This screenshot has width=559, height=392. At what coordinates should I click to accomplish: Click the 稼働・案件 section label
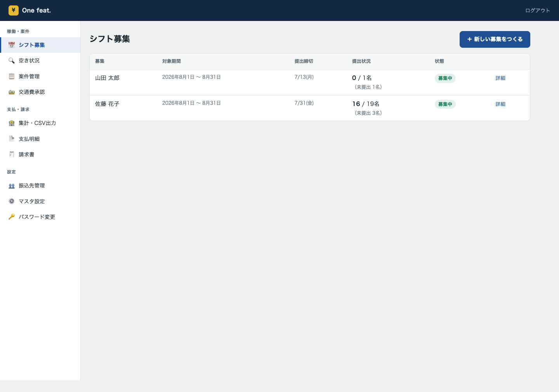click(x=18, y=31)
